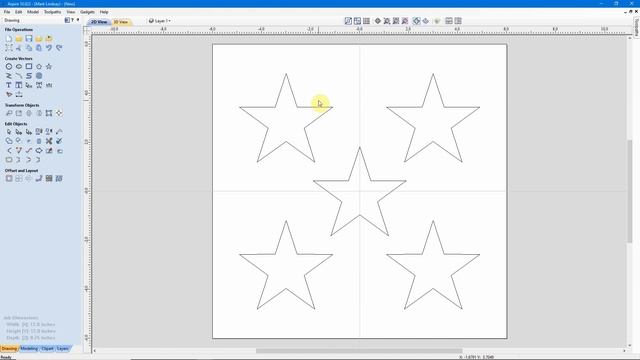Click the Redo arrow in File Operations

[59, 48]
